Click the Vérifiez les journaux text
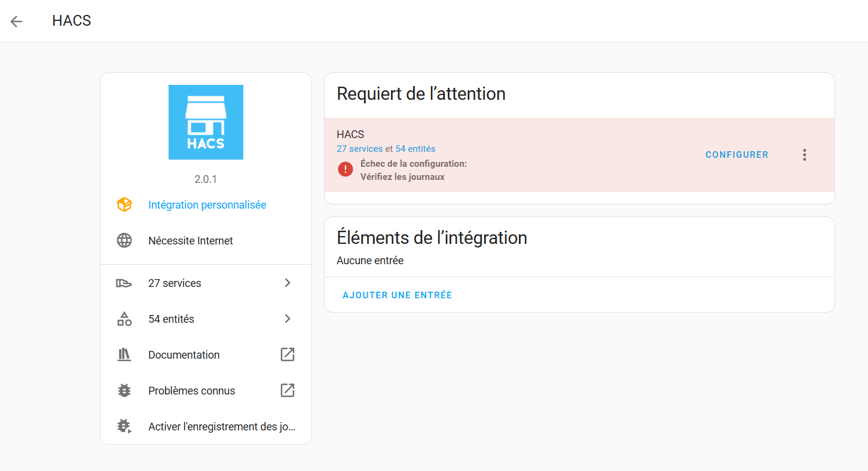Viewport: 868px width, 471px height. pyautogui.click(x=402, y=177)
